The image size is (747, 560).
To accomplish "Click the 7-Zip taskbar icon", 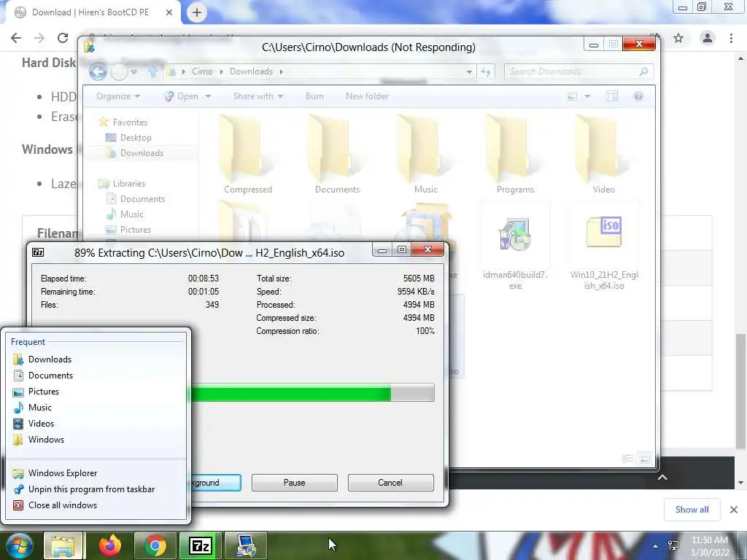I will (200, 545).
